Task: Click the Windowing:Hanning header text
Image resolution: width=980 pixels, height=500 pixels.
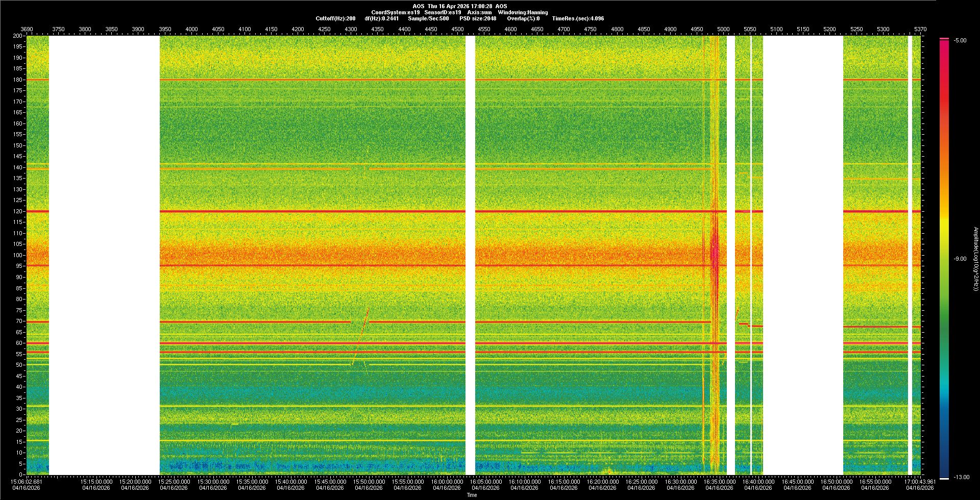Action: [x=523, y=12]
